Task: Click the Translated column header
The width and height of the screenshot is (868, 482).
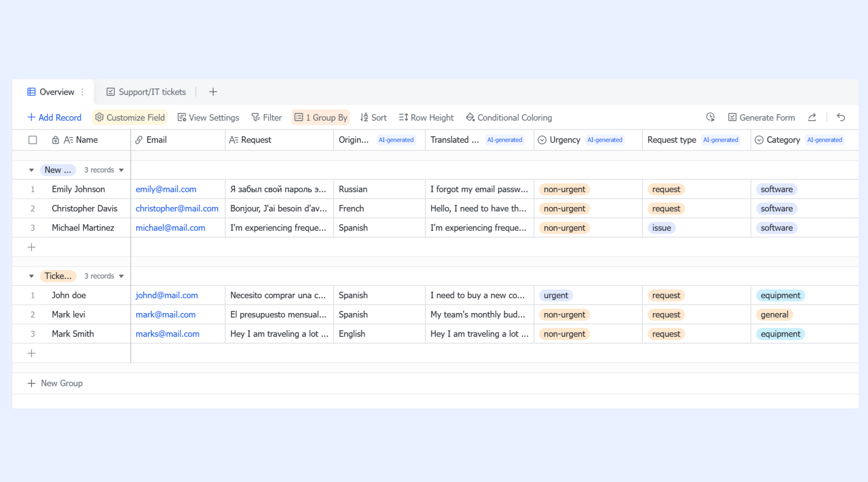Action: pyautogui.click(x=479, y=140)
